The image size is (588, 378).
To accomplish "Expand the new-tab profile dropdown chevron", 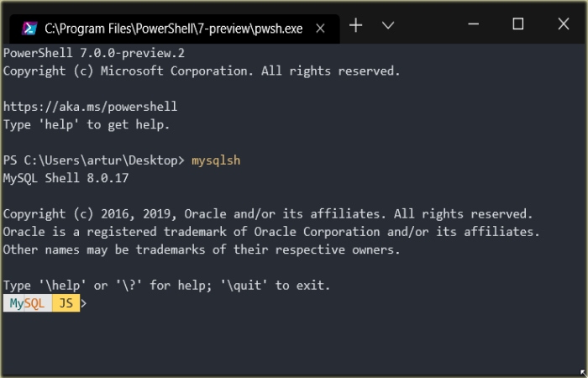I will (x=388, y=25).
